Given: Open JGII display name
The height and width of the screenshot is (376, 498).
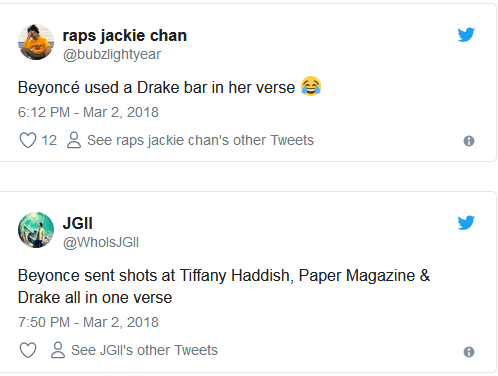Looking at the screenshot, I should [x=78, y=223].
